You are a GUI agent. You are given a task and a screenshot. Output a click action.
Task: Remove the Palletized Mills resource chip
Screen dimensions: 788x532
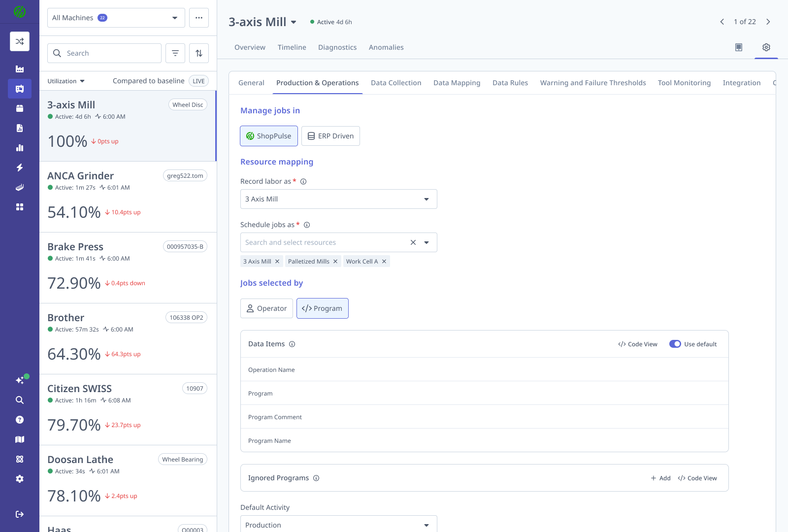pyautogui.click(x=335, y=261)
